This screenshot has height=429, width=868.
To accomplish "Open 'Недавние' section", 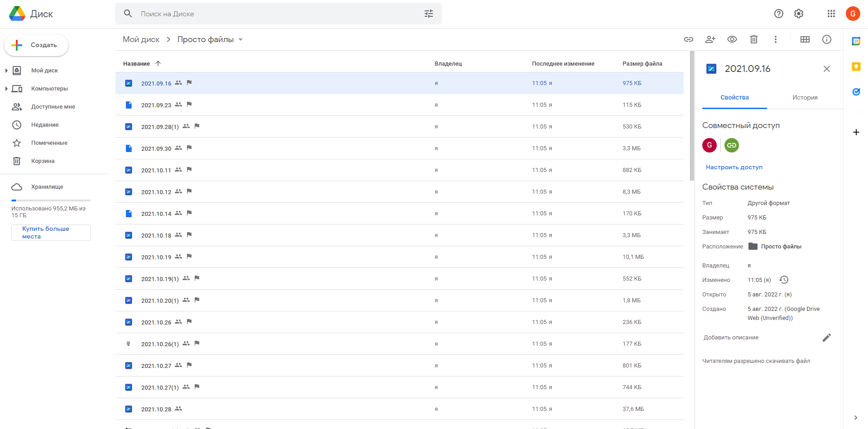I will pyautogui.click(x=45, y=125).
